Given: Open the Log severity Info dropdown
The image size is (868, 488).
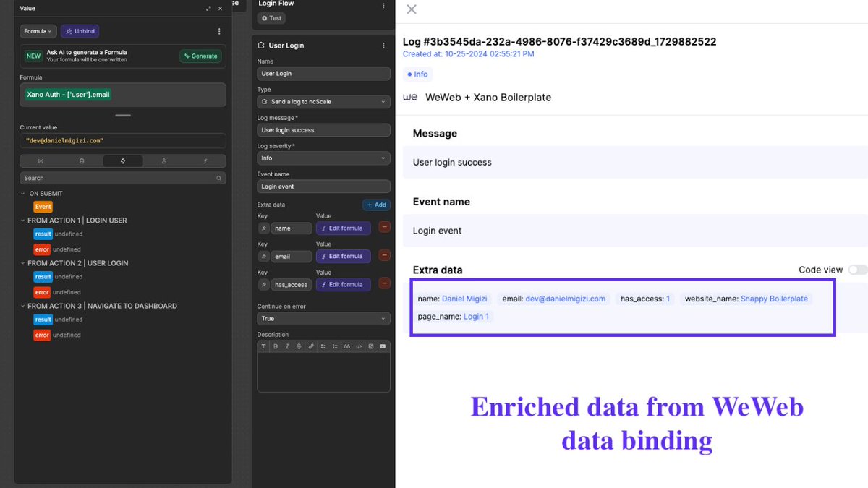Looking at the screenshot, I should coord(323,158).
